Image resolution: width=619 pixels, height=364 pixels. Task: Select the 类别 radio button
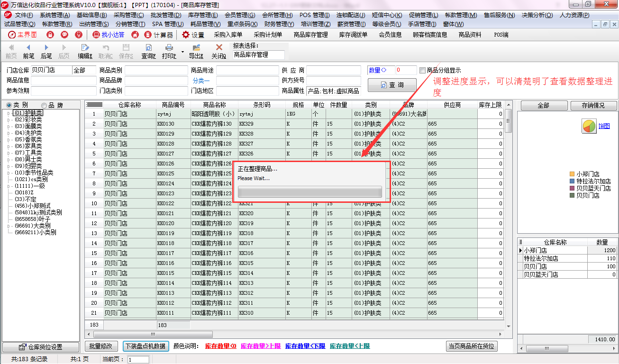(9, 105)
